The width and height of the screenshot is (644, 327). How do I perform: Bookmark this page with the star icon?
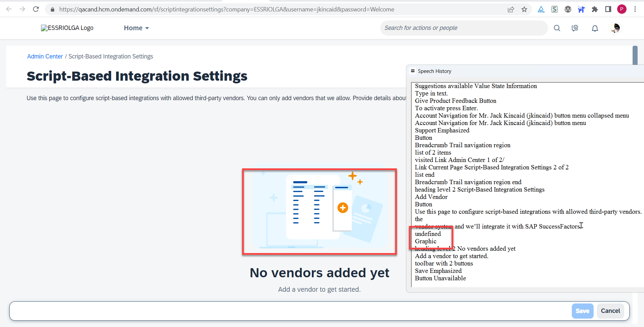coord(524,9)
